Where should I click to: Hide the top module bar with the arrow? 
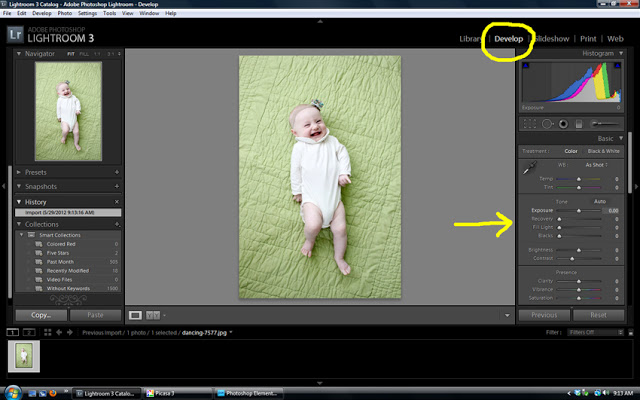tap(320, 21)
